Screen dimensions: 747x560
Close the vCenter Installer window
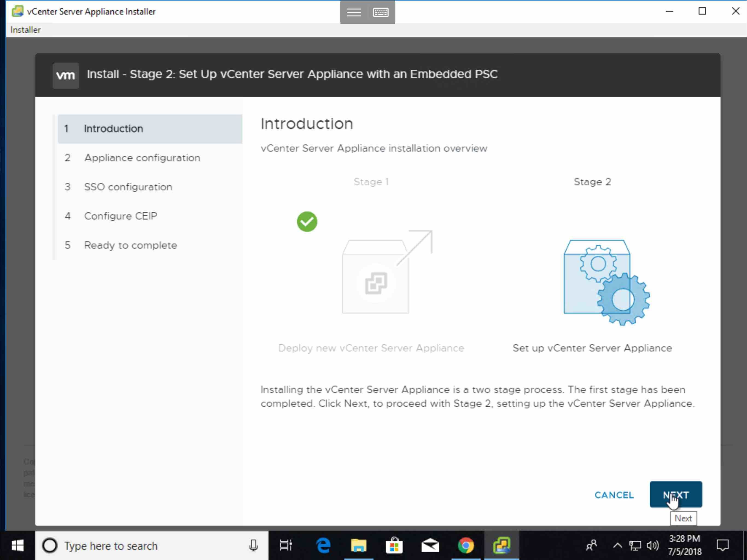click(x=736, y=11)
